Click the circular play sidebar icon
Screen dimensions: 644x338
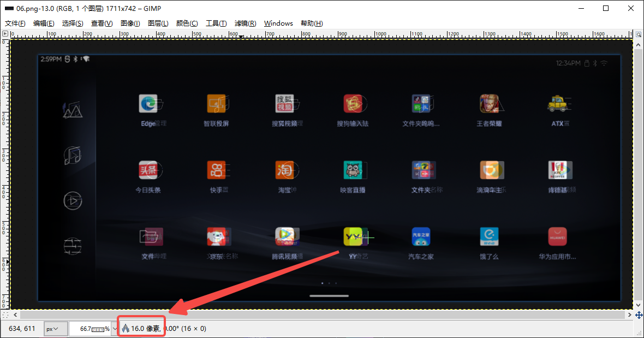[73, 201]
